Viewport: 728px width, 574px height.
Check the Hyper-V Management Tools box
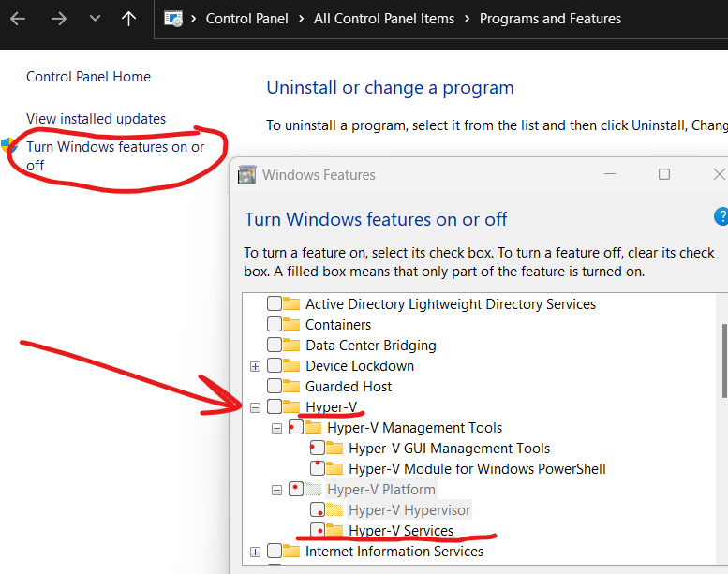[x=296, y=427]
